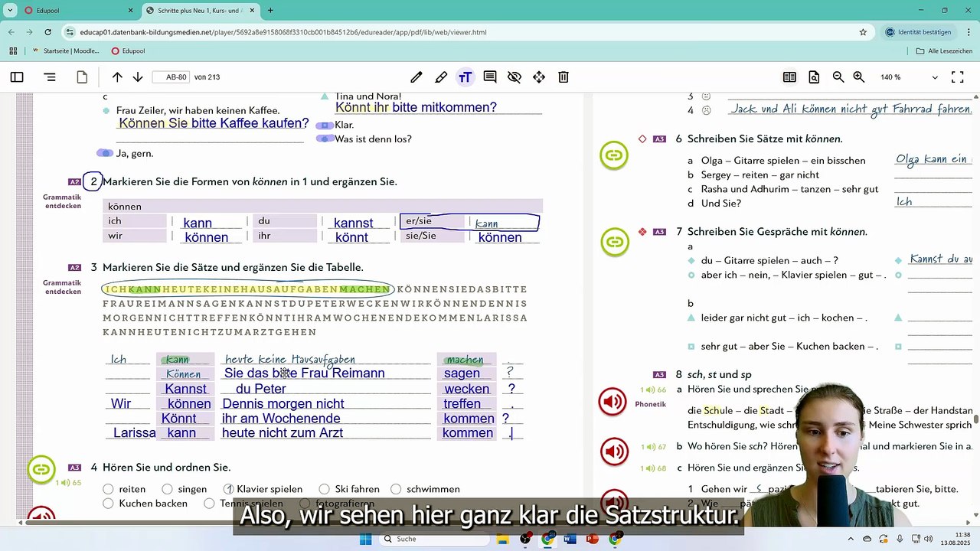The height and width of the screenshot is (551, 980).
Task: Show hidden system tray icons chevron
Action: click(x=852, y=539)
